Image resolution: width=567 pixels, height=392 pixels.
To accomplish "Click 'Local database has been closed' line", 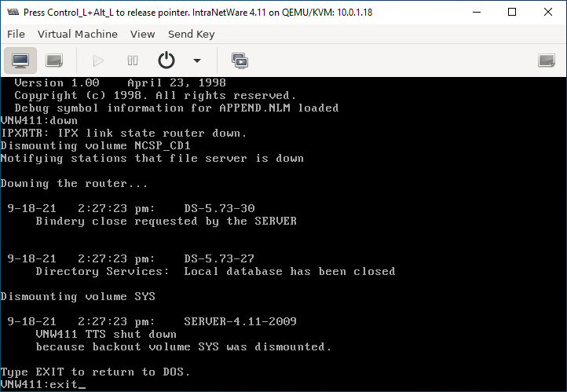I will click(290, 271).
